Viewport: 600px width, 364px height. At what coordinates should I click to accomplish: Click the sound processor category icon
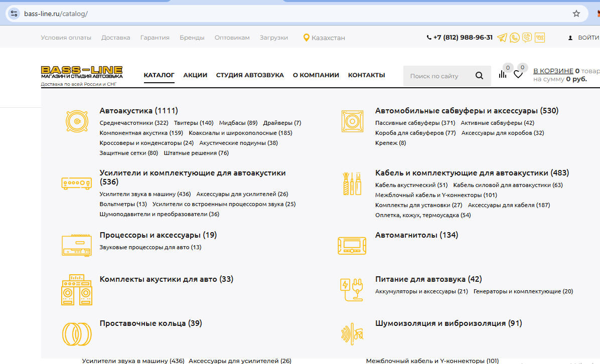coord(77,245)
